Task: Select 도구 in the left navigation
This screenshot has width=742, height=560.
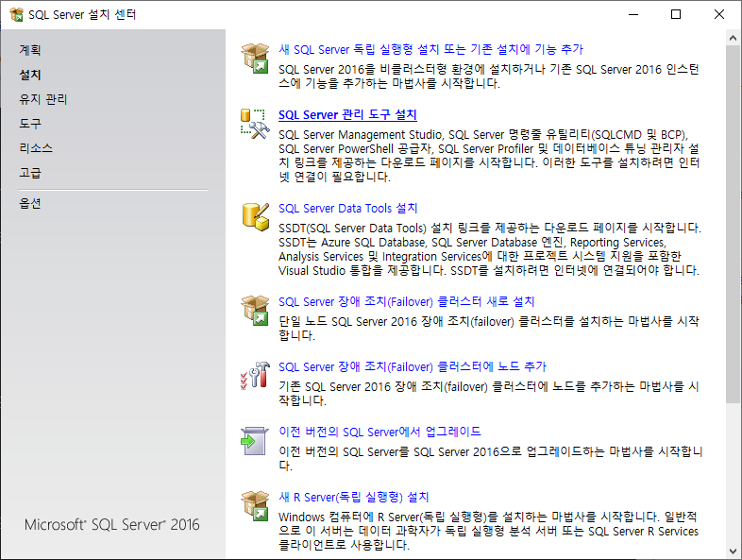Action: coord(30,124)
